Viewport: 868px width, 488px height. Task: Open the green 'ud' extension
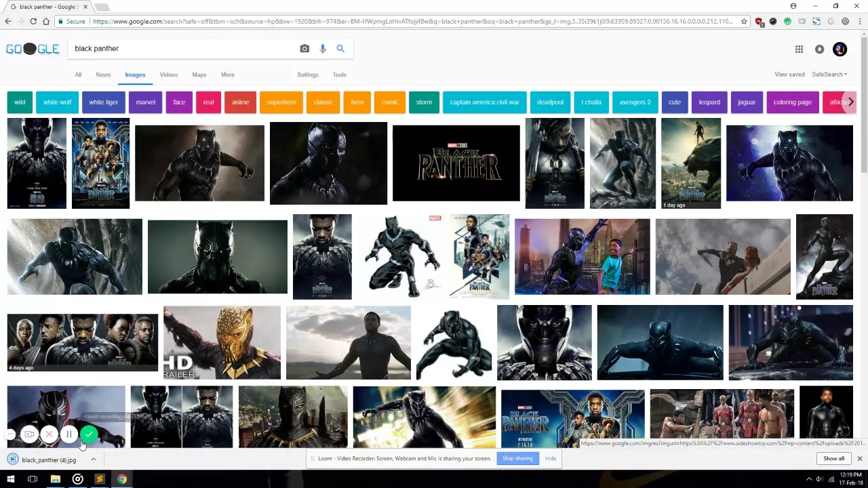click(x=787, y=22)
